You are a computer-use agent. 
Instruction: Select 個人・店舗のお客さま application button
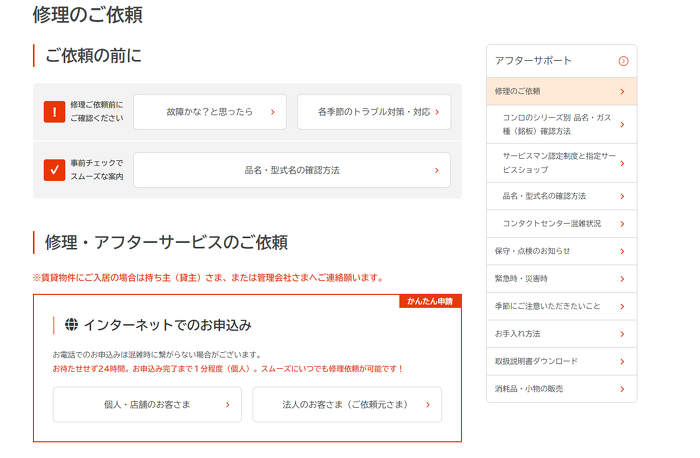pos(147,405)
